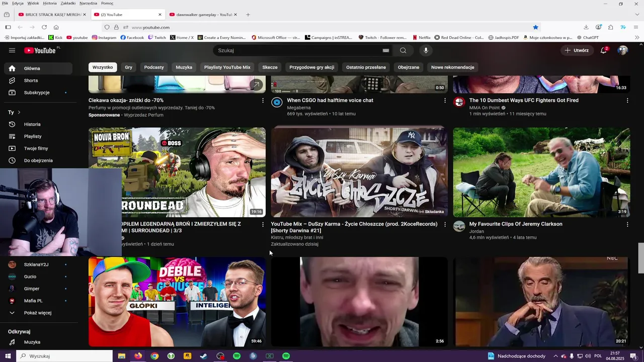
Task: Open the Historia menu in menu bar
Action: point(50,3)
